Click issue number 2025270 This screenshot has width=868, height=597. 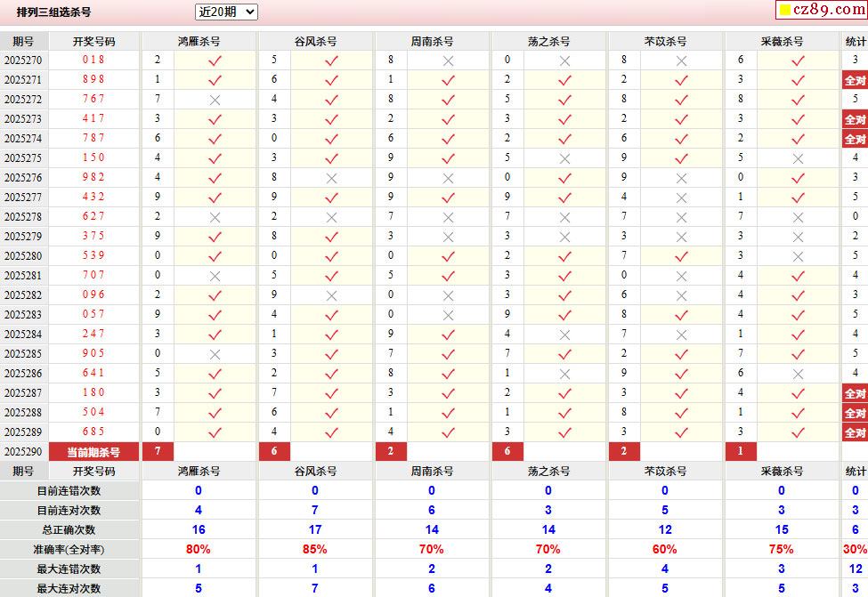(x=23, y=60)
